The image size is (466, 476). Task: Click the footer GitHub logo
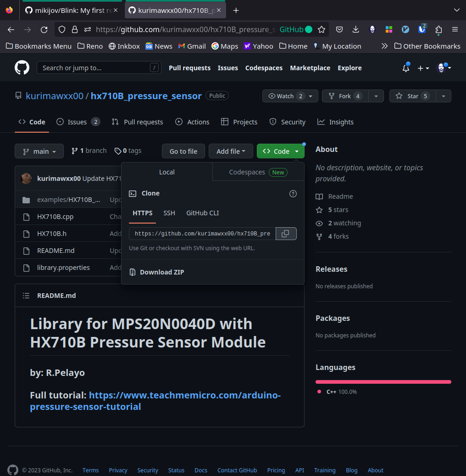pos(13,470)
